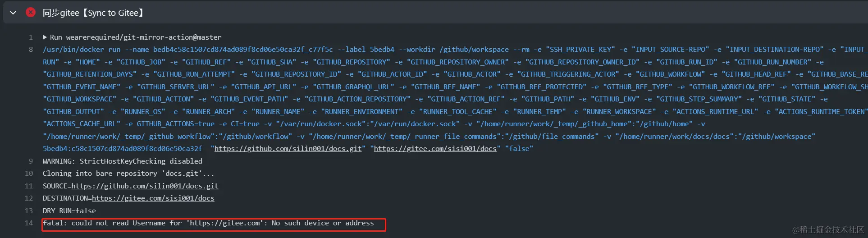Click the Cloning into bare repository line

click(x=128, y=174)
